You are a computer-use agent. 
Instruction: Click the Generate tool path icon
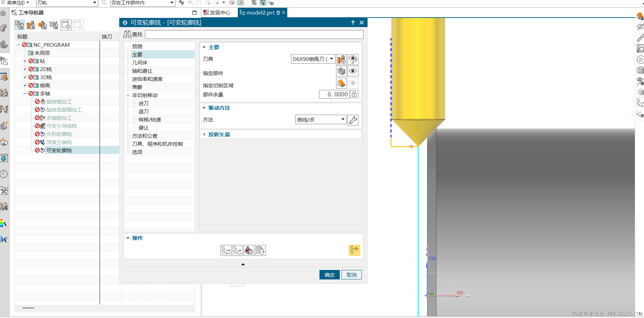(x=226, y=250)
